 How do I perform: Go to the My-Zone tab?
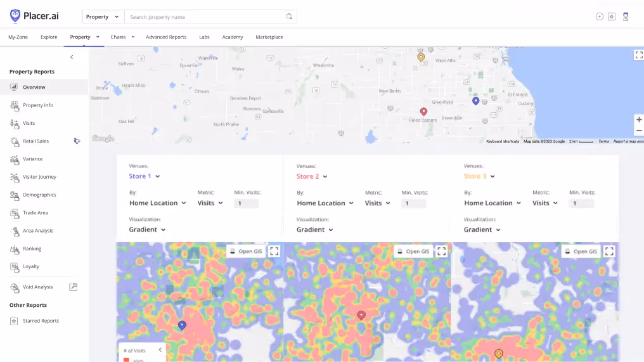[18, 37]
